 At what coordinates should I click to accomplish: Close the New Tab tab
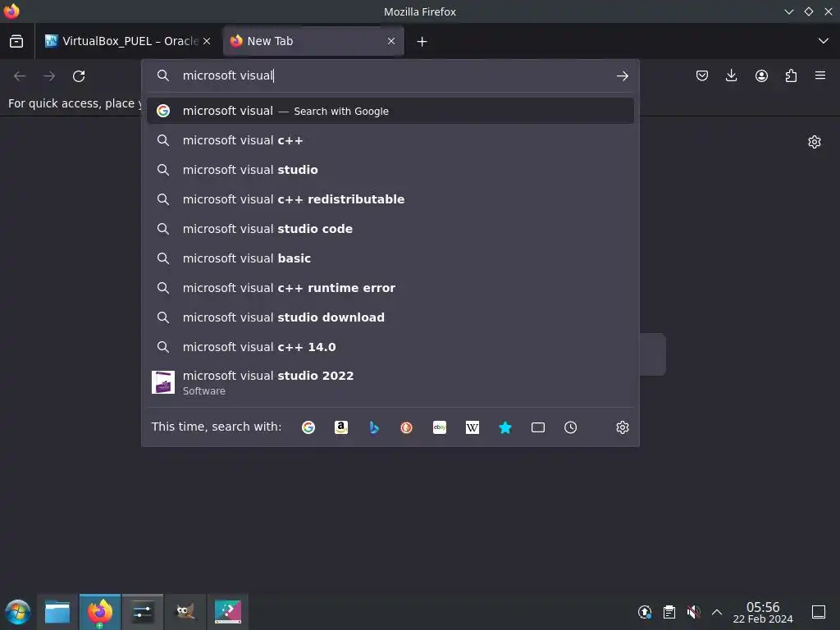[391, 41]
